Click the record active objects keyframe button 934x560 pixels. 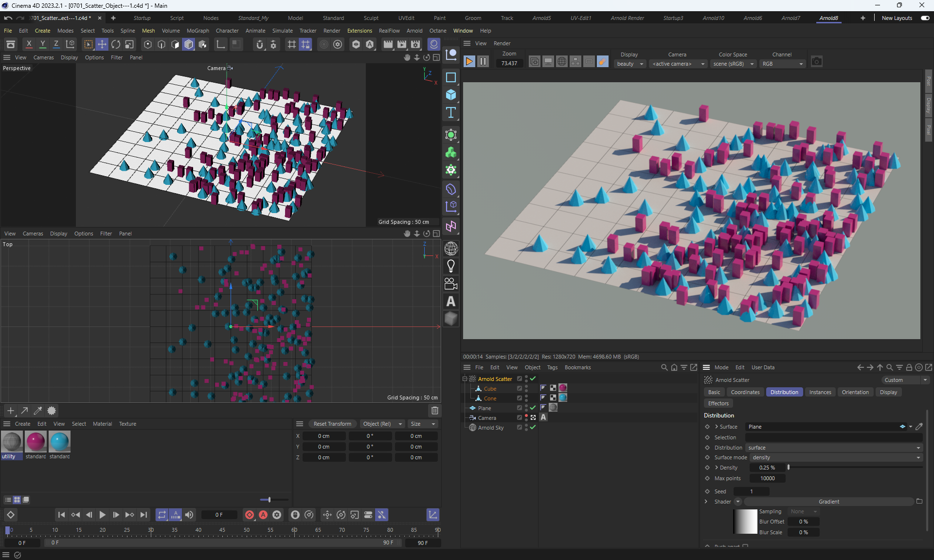pos(250,515)
